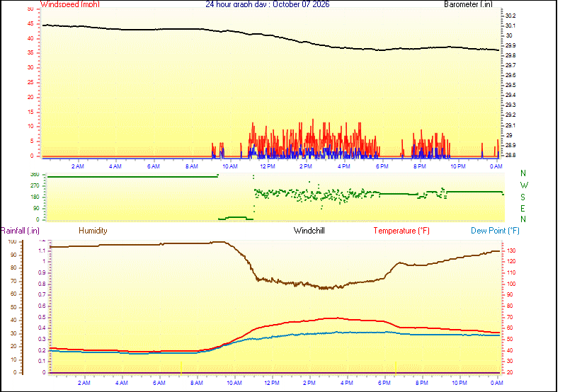Screen dimensions: 565x392
Task: Click the 29.9 barometer axis value
Action: [x=510, y=46]
